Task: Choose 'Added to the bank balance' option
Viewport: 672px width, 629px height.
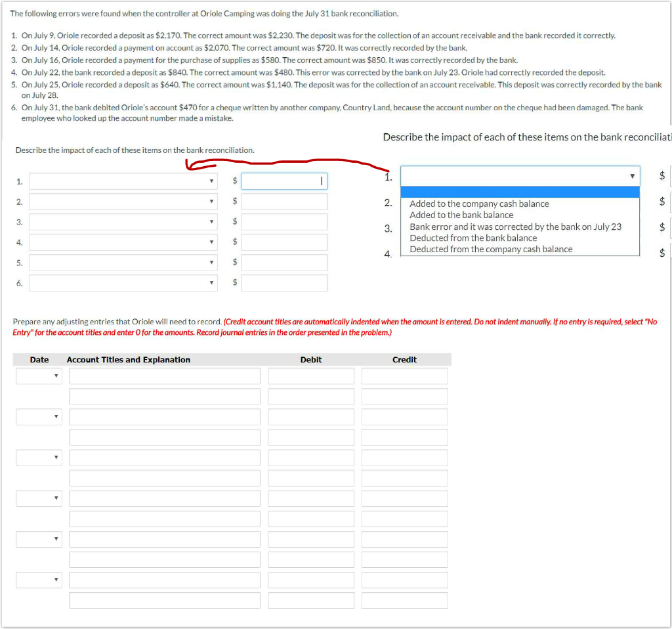Action: coord(461,215)
